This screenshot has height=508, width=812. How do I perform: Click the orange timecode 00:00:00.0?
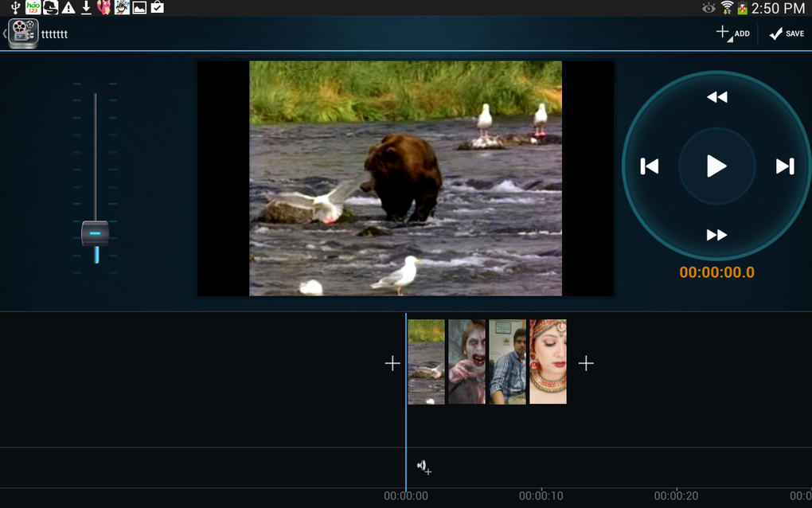716,272
